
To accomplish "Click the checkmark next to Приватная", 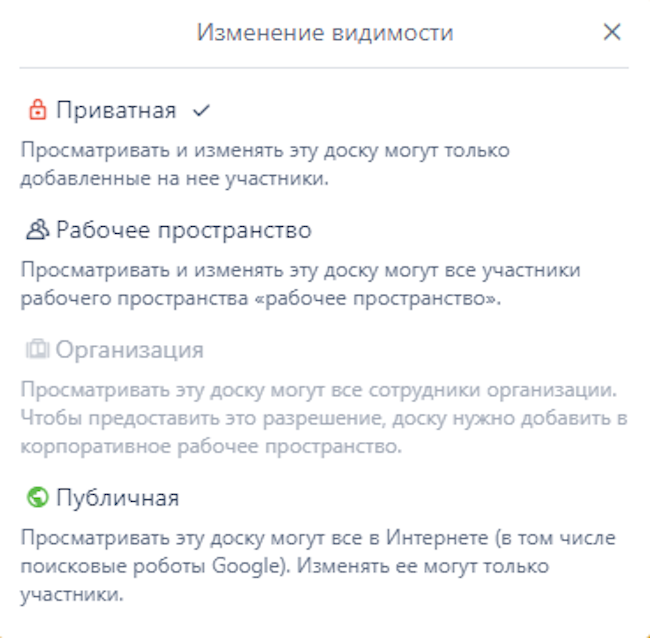I will [200, 110].
